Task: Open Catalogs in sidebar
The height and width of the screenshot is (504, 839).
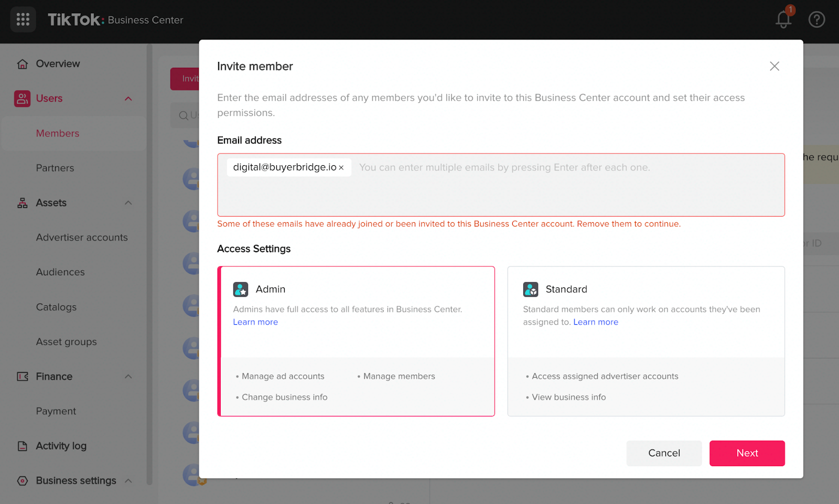Action: point(56,307)
